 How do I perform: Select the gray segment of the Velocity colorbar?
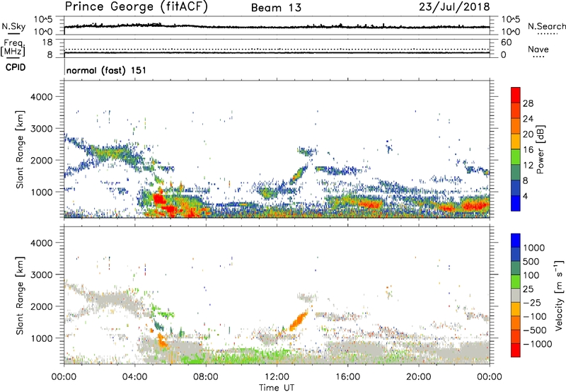pos(516,295)
